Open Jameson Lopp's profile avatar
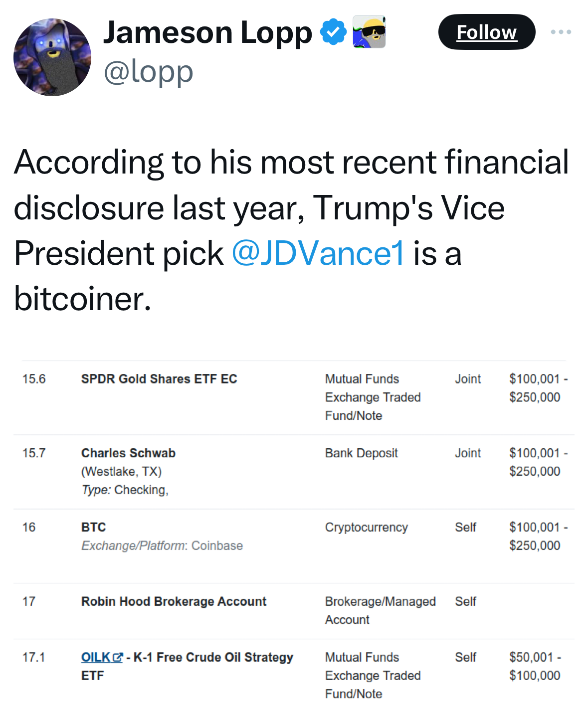 pos(52,57)
